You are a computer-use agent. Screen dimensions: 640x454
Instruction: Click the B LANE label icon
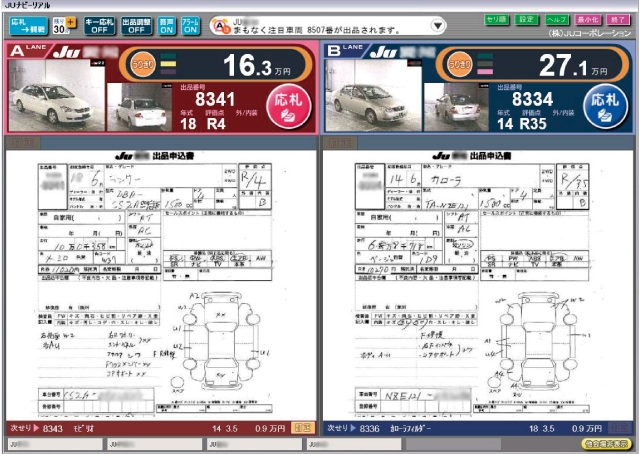[344, 50]
